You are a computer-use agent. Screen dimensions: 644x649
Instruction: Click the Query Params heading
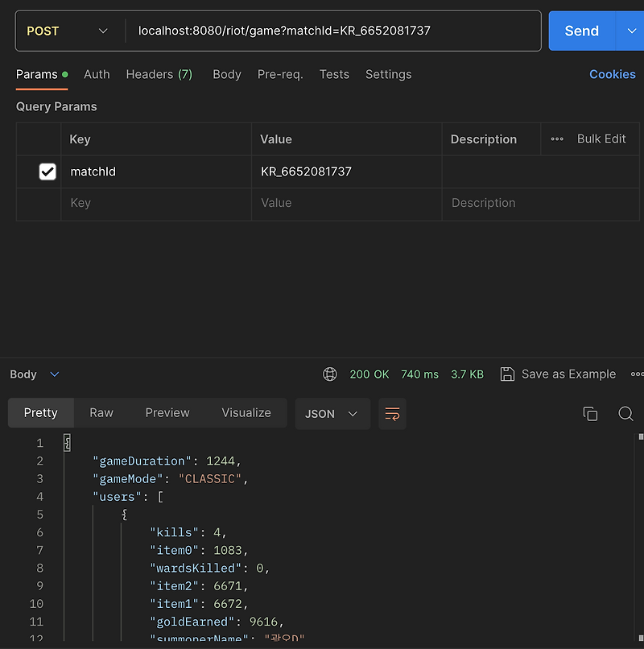(x=56, y=107)
